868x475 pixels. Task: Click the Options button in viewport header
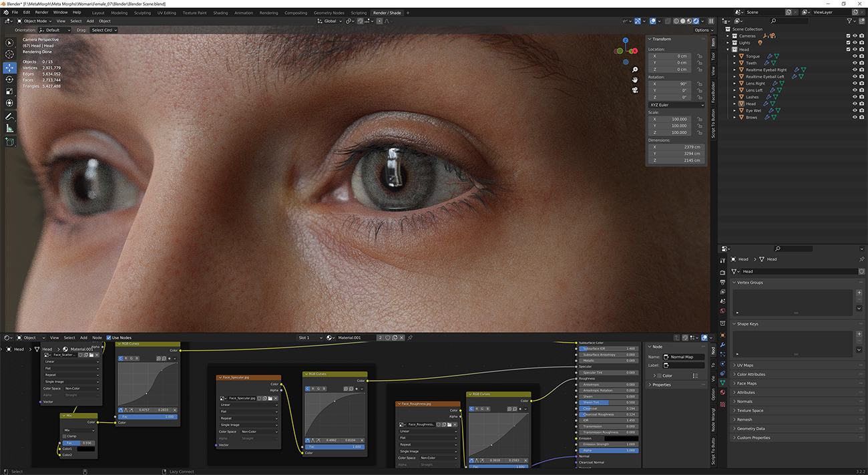click(702, 30)
